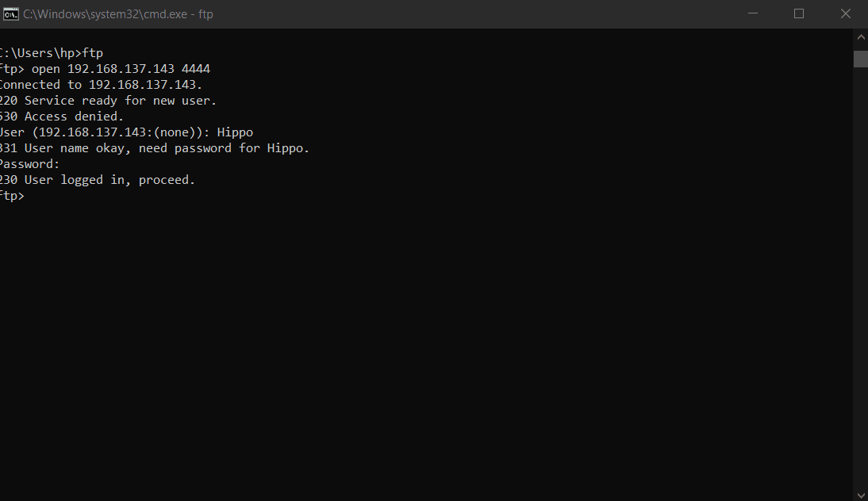Click '220 Service ready for new user.'
This screenshot has height=501, width=868.
coord(109,101)
